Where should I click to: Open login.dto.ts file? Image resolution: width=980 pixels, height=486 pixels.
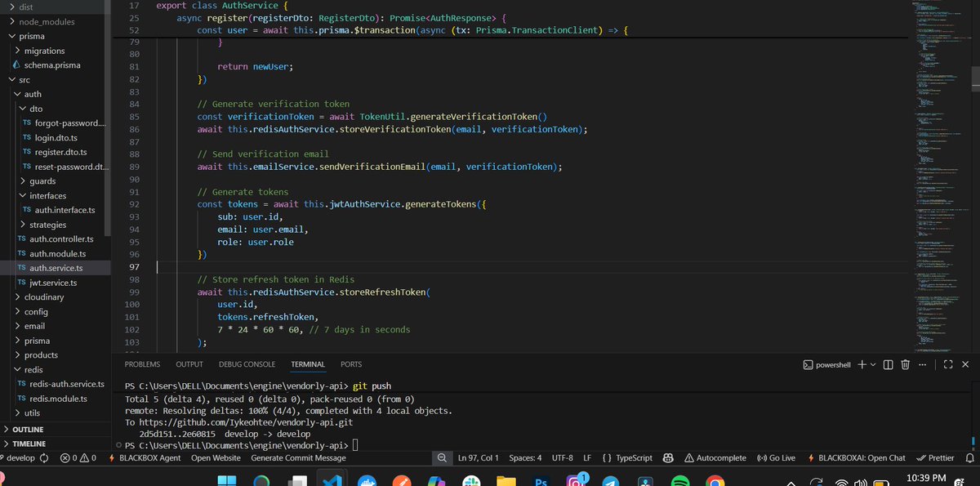56,138
